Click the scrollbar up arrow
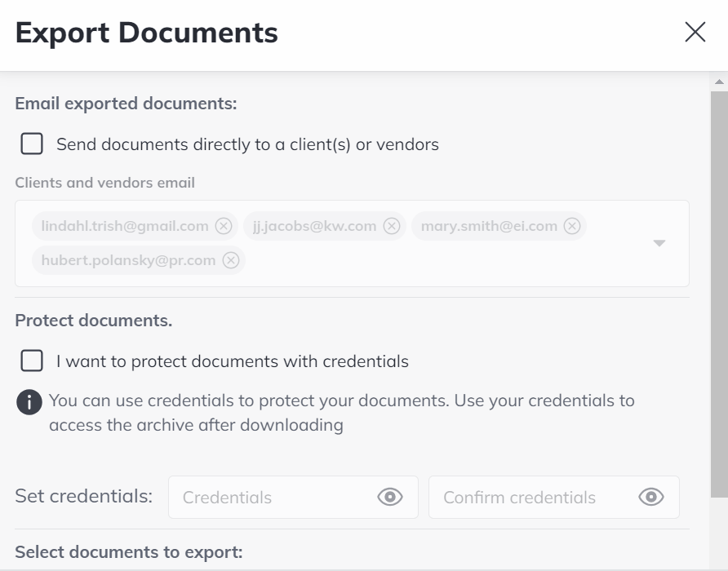Screen dimensions: 728x571 [x=719, y=82]
